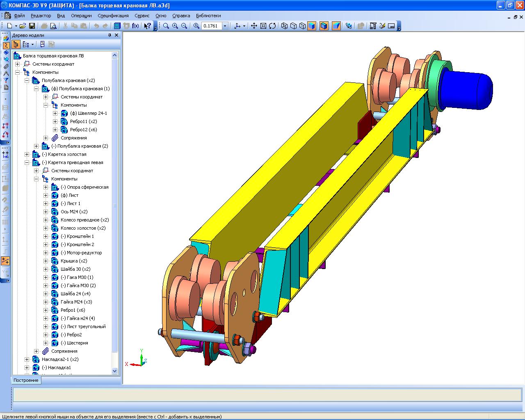Open the Библиотеки menu
This screenshot has height=420, width=525.
tap(208, 16)
